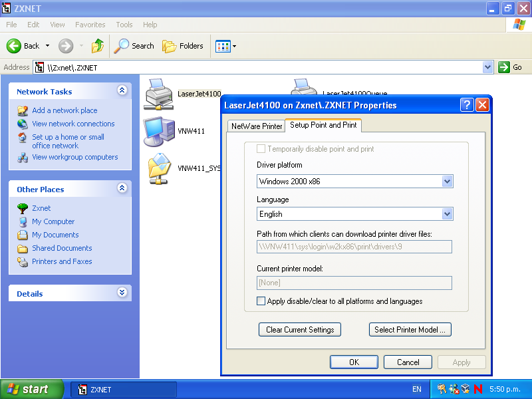Click the green Go arrow button
532x399 pixels.
[504, 67]
